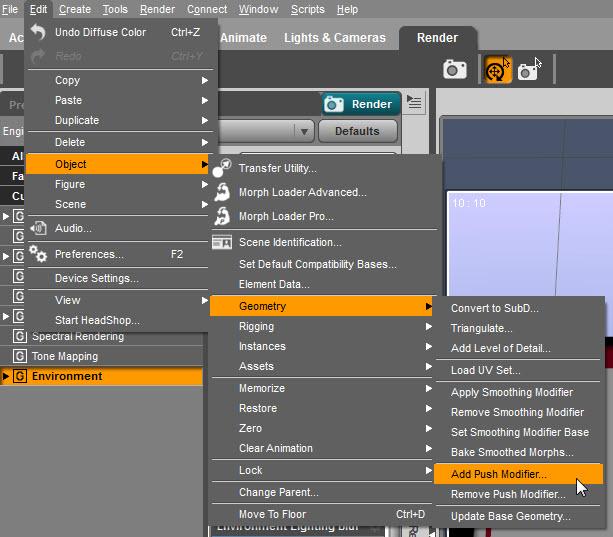Select Set Smoothing Modifier Base
Screen dimensions: 613x537
tap(518, 432)
